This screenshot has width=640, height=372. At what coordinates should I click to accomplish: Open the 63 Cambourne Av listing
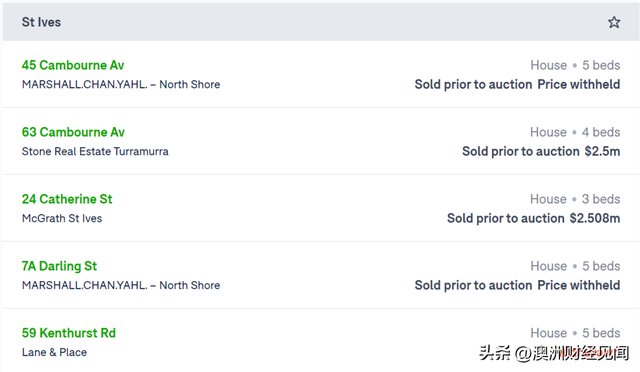tap(73, 132)
